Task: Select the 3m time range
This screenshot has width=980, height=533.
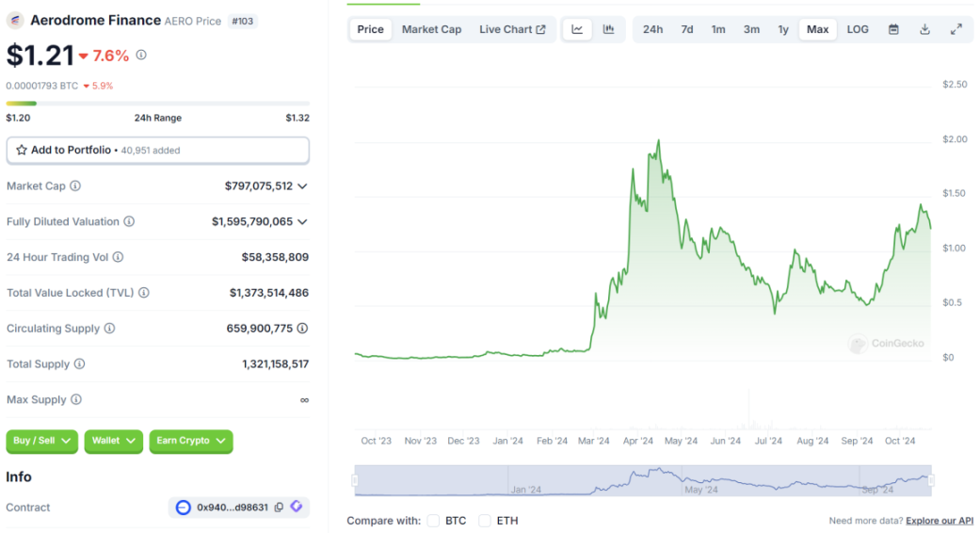Action: click(x=752, y=29)
